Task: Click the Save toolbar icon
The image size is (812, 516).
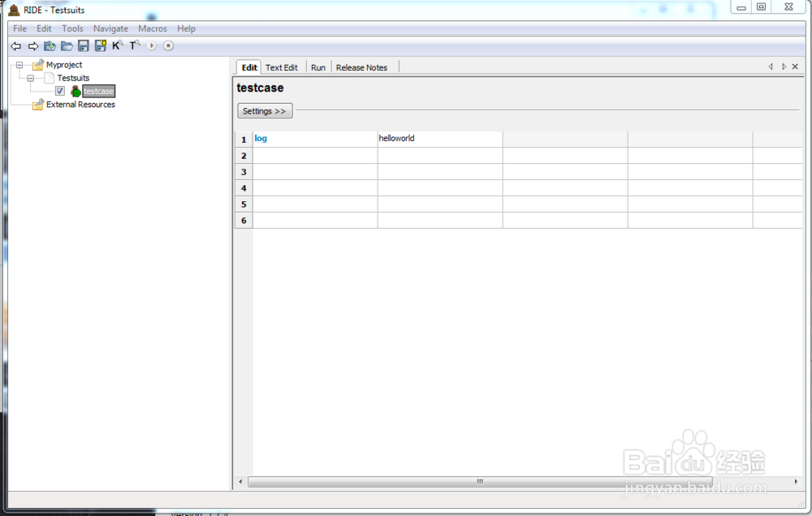Action: tap(84, 46)
